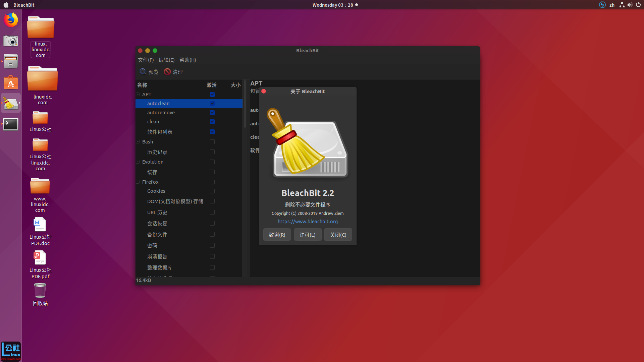Enable the Firefox Cookies checkbox

(x=212, y=191)
